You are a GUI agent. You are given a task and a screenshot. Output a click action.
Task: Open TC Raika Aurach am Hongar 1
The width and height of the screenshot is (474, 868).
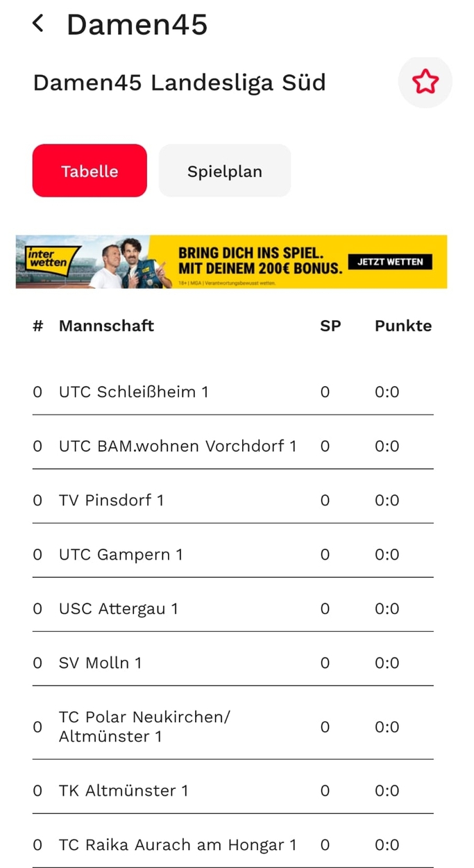click(x=178, y=844)
